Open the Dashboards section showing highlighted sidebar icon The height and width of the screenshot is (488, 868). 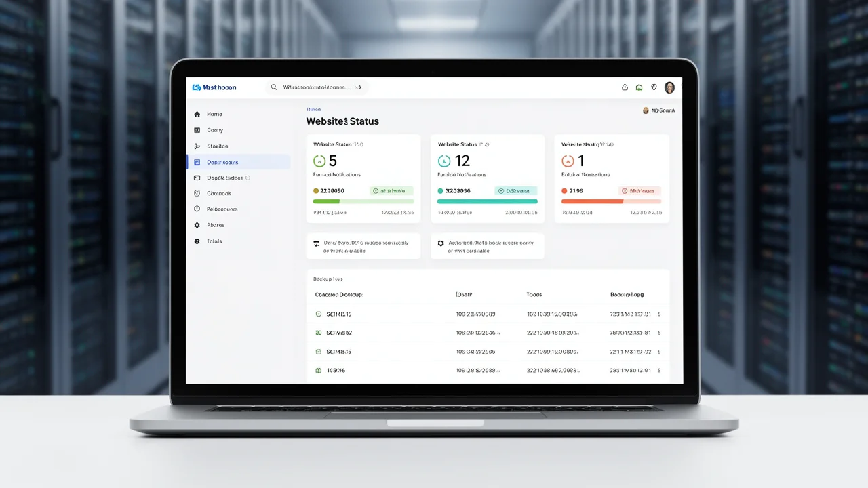(198, 162)
